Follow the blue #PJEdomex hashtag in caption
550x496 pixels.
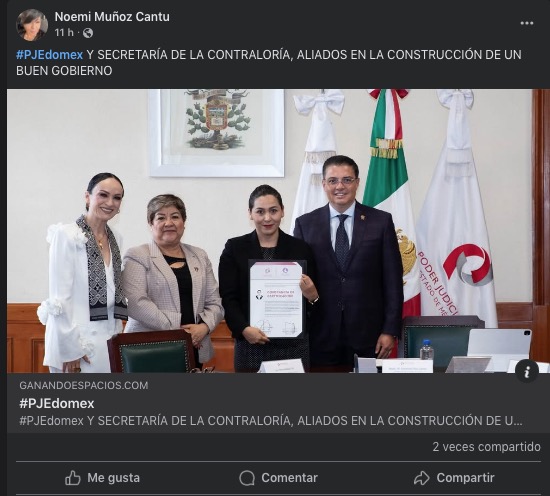tap(49, 55)
